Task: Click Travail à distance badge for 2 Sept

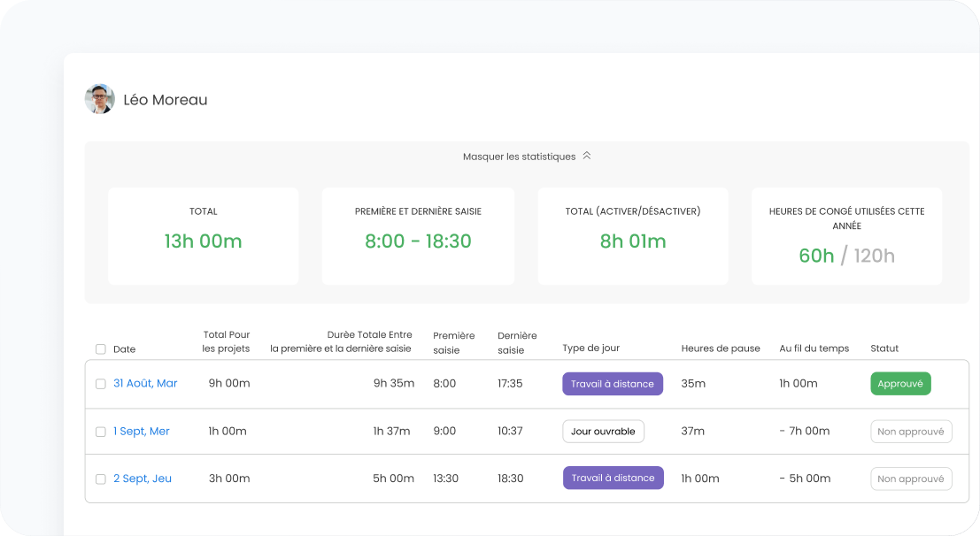Action: pos(613,478)
